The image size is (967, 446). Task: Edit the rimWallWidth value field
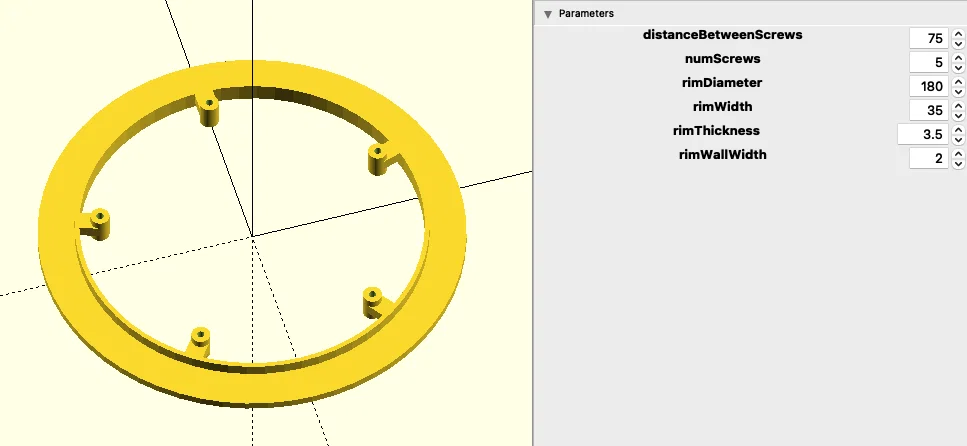[x=929, y=159]
